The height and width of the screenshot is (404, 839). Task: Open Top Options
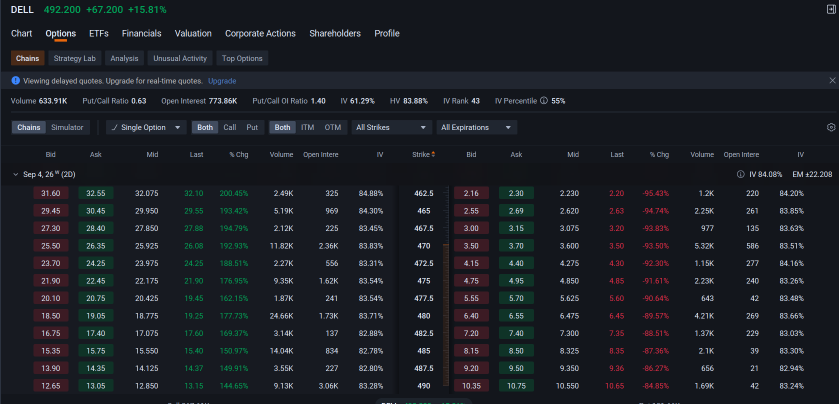coord(242,58)
